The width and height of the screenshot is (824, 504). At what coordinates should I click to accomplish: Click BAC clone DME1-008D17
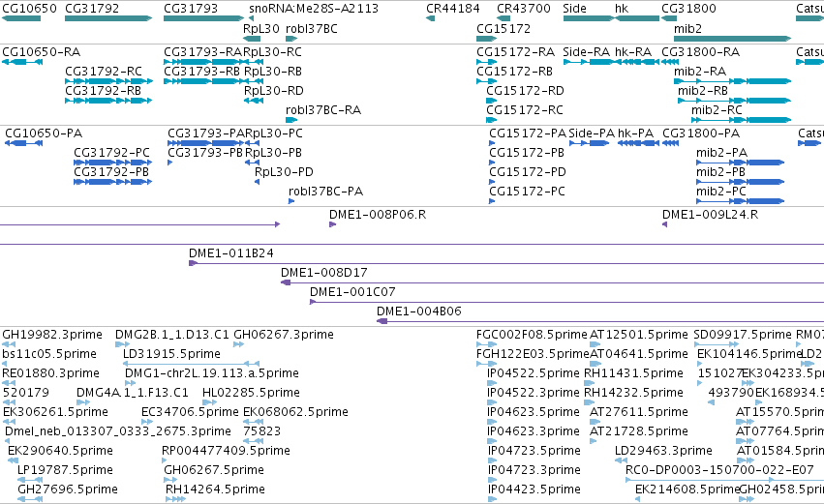point(324,273)
